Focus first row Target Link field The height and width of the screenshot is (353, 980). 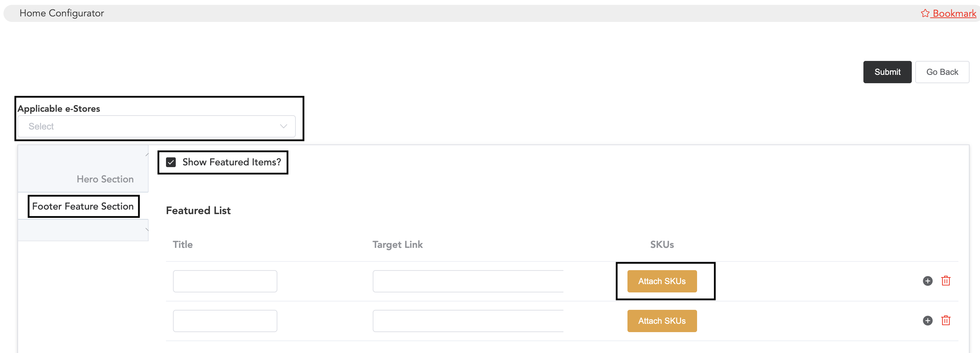tap(468, 281)
